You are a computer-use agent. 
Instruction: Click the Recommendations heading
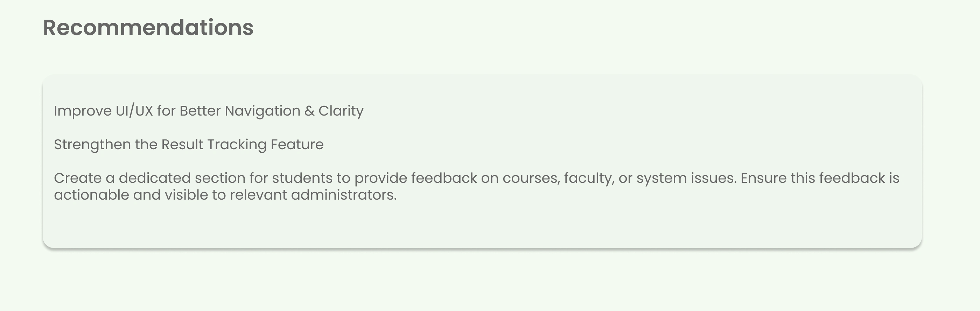[x=148, y=28]
